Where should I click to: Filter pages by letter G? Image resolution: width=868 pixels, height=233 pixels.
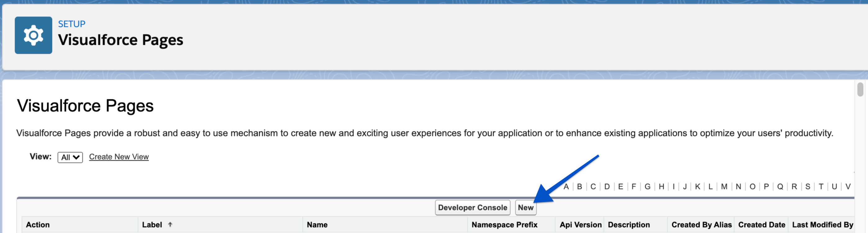pyautogui.click(x=648, y=186)
